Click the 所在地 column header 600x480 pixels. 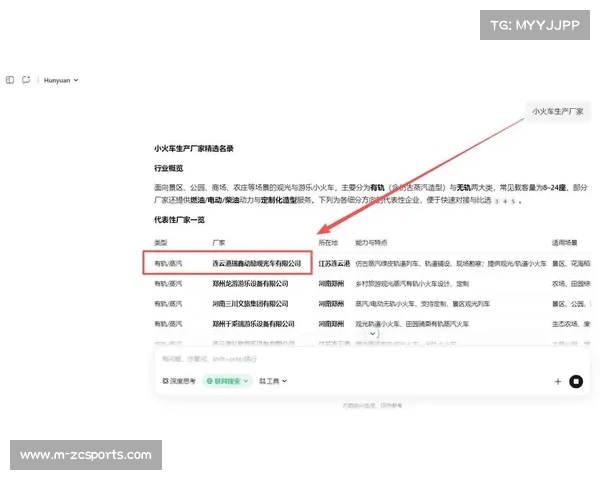click(x=328, y=243)
